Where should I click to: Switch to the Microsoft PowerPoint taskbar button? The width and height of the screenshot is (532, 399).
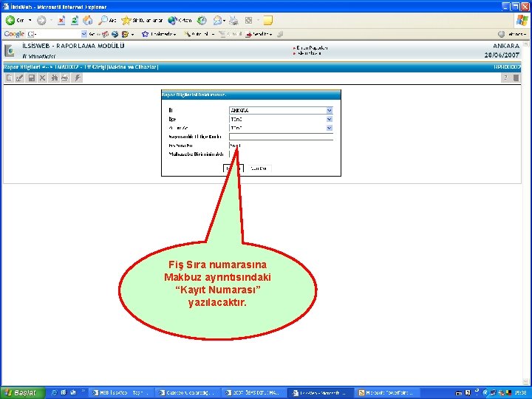coord(386,393)
